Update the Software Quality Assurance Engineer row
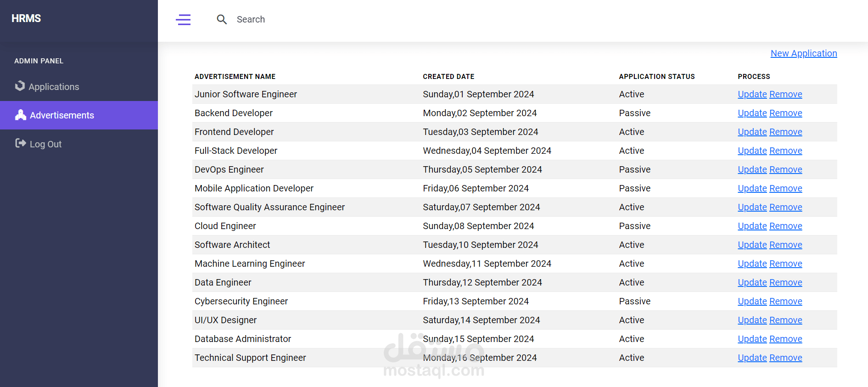Viewport: 868px width, 387px height. coord(752,207)
